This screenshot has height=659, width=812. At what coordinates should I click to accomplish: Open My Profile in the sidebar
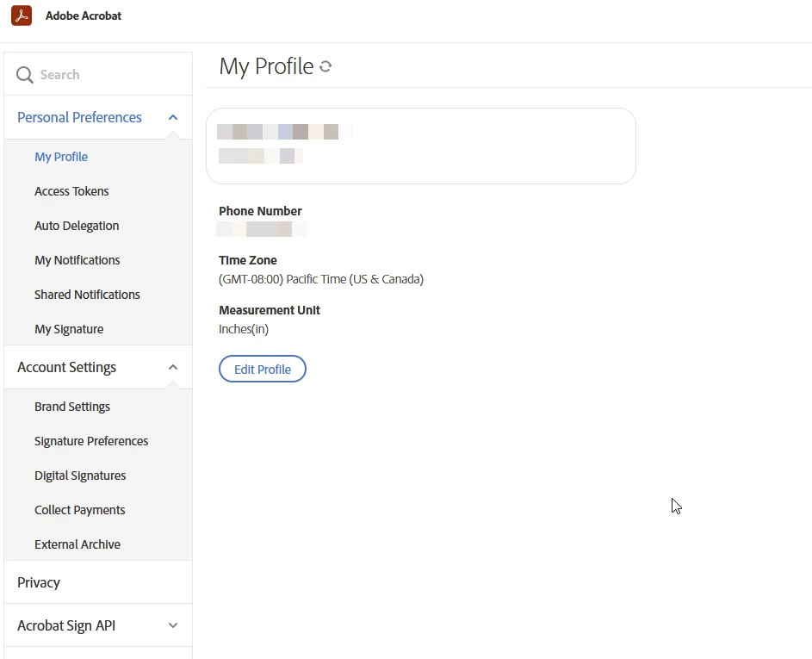[61, 157]
